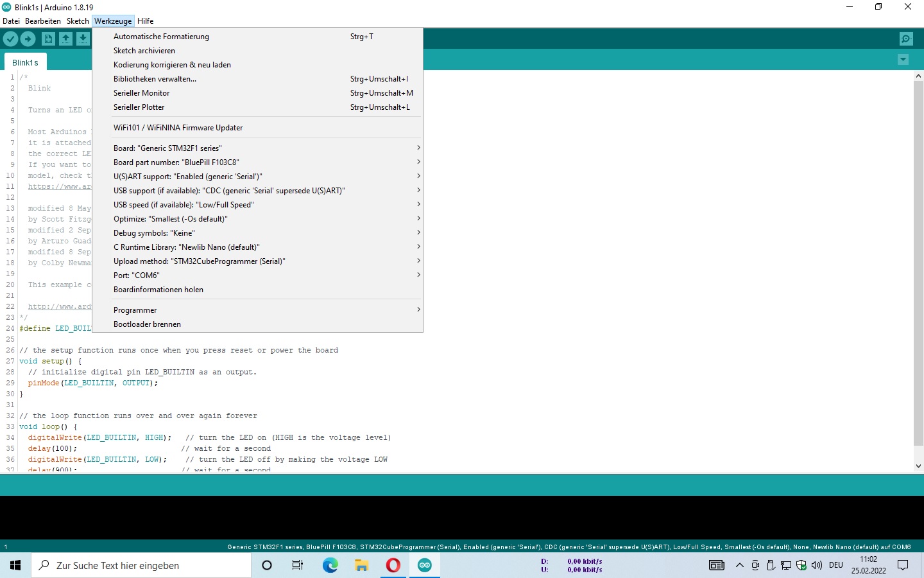Screen dimensions: 924x578
Task: Close the open Werkzeuge menu header
Action: click(x=113, y=21)
